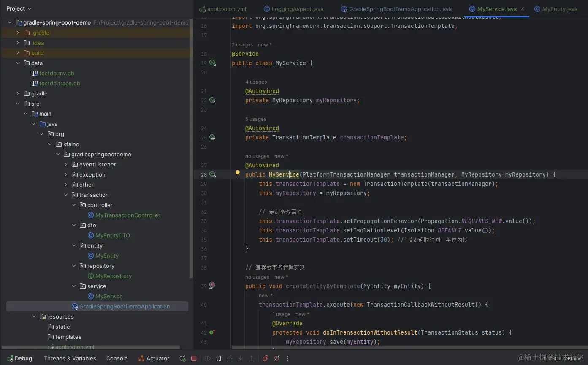
Task: Click the breakpoint gutter icon on line 39
Action: coord(212,285)
